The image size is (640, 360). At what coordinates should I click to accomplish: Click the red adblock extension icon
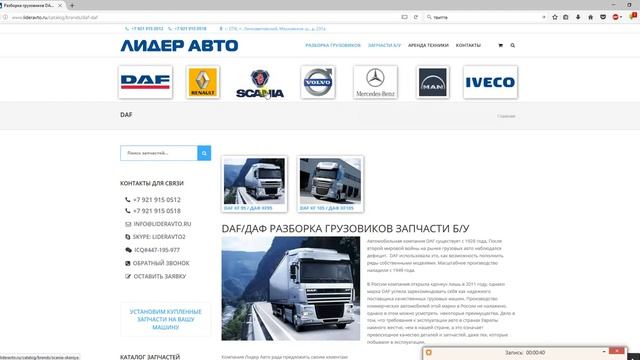pos(616,17)
